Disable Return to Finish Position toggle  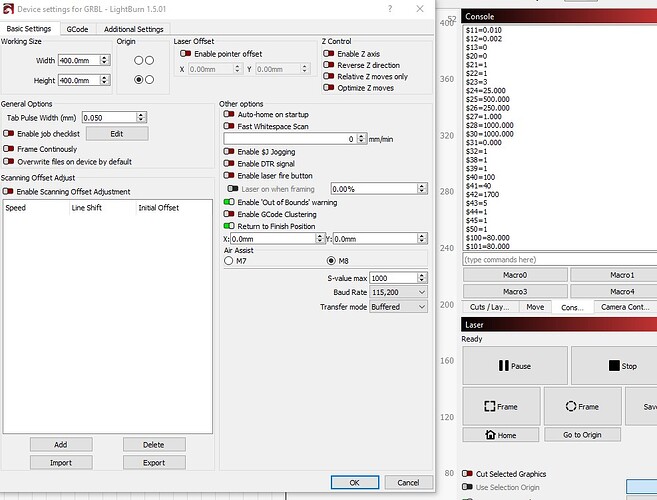click(229, 226)
